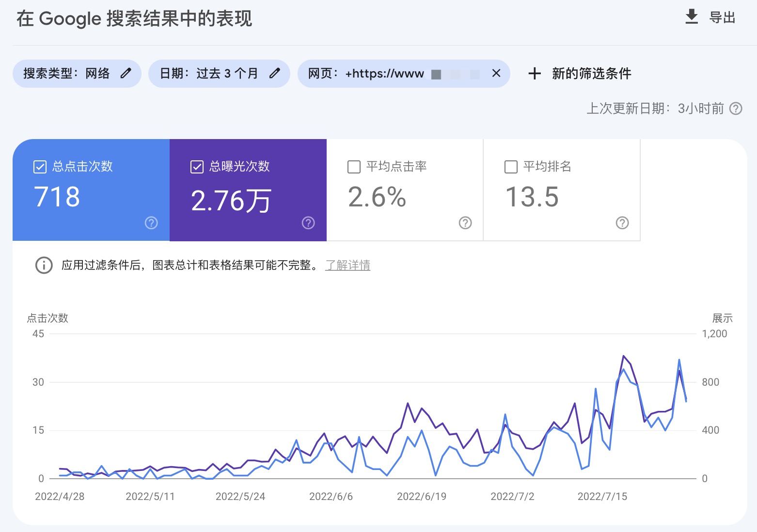
Task: Click chart peak near 2022/7/15
Action: (x=623, y=356)
